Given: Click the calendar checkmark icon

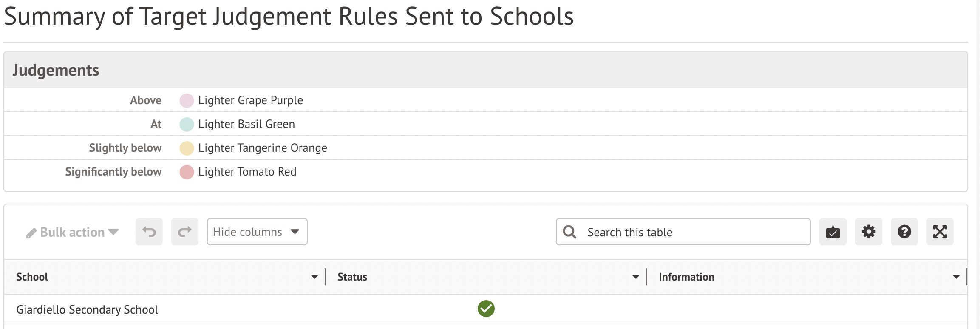Looking at the screenshot, I should point(833,232).
